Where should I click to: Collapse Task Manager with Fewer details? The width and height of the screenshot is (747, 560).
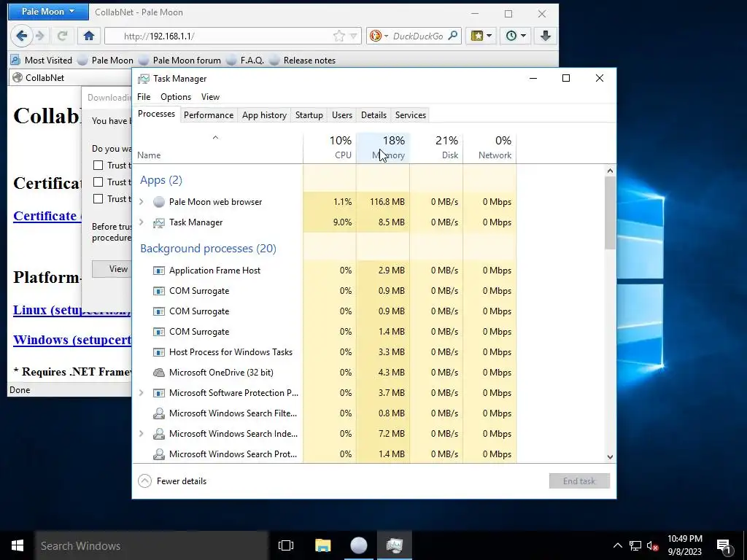pyautogui.click(x=172, y=481)
